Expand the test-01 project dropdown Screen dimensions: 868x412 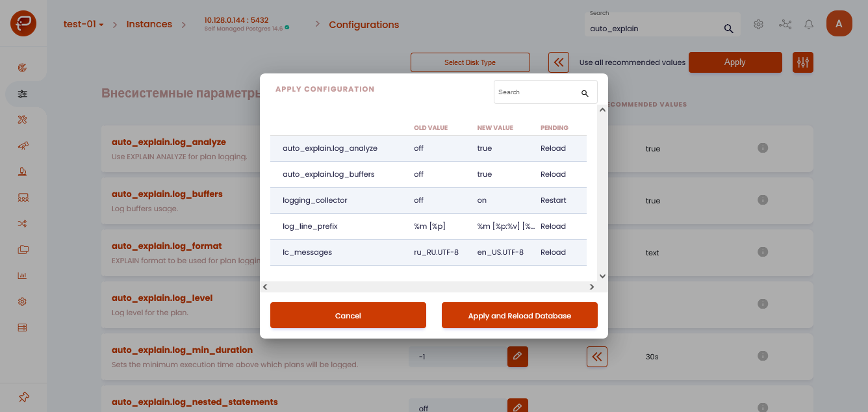tap(83, 25)
